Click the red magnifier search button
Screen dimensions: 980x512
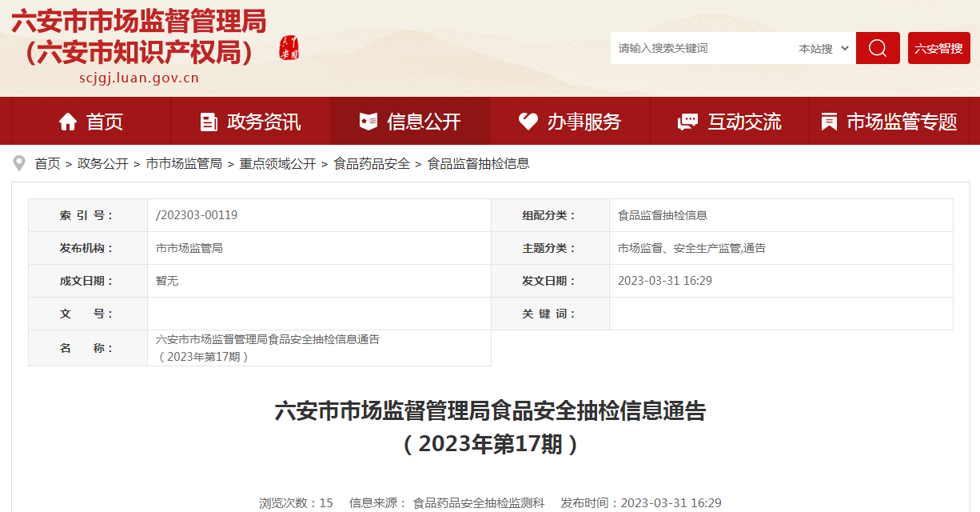[877, 48]
